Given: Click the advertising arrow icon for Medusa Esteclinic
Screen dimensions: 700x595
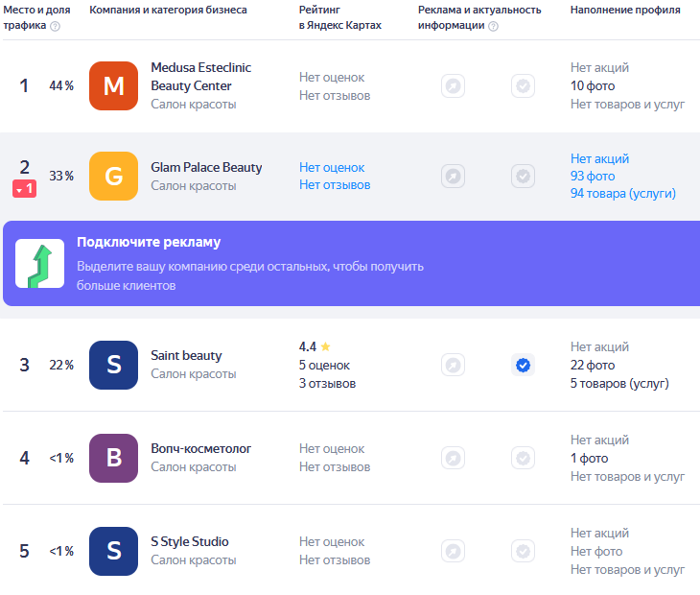Looking at the screenshot, I should point(454,85).
